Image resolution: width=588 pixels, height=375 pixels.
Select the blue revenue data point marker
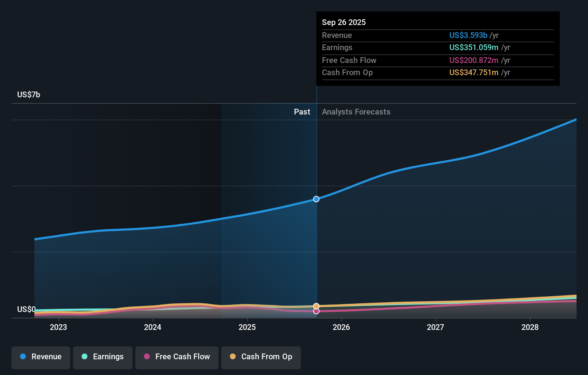point(316,199)
